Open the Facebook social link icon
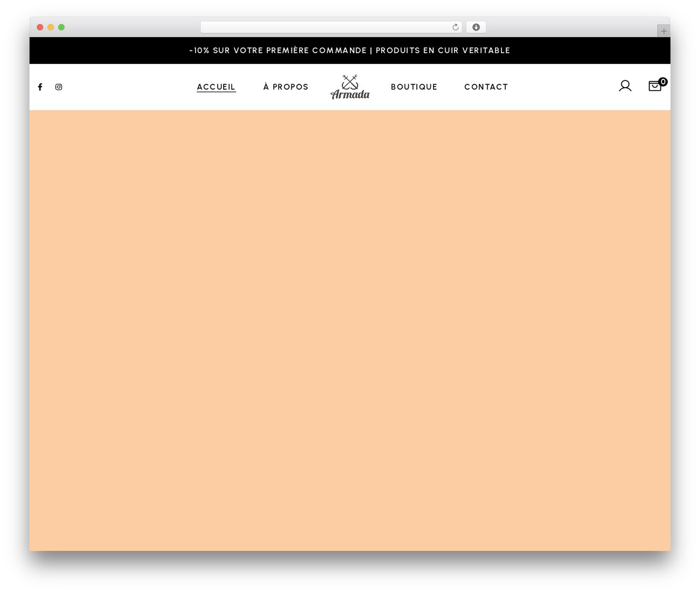Image resolution: width=700 pixels, height=593 pixels. [40, 87]
